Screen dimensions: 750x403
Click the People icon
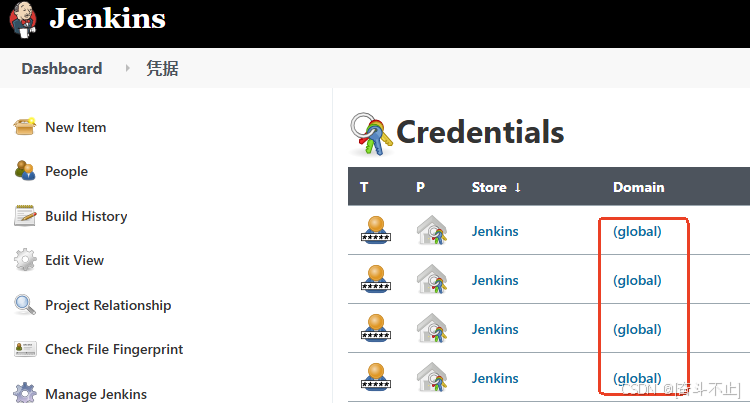25,171
